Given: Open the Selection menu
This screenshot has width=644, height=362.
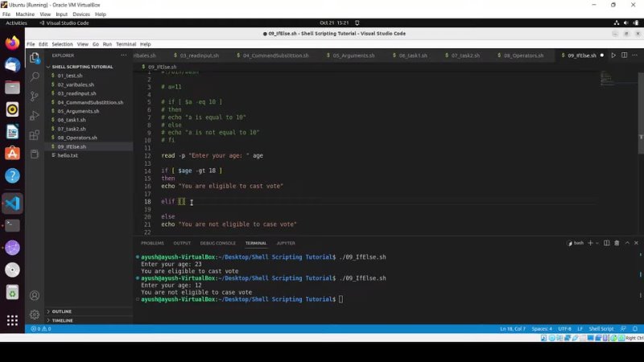Looking at the screenshot, I should pos(62,44).
